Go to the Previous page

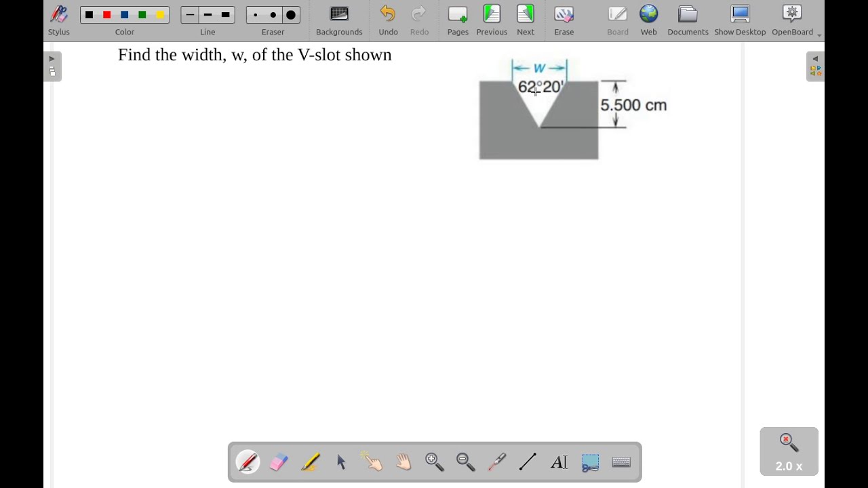(492, 20)
